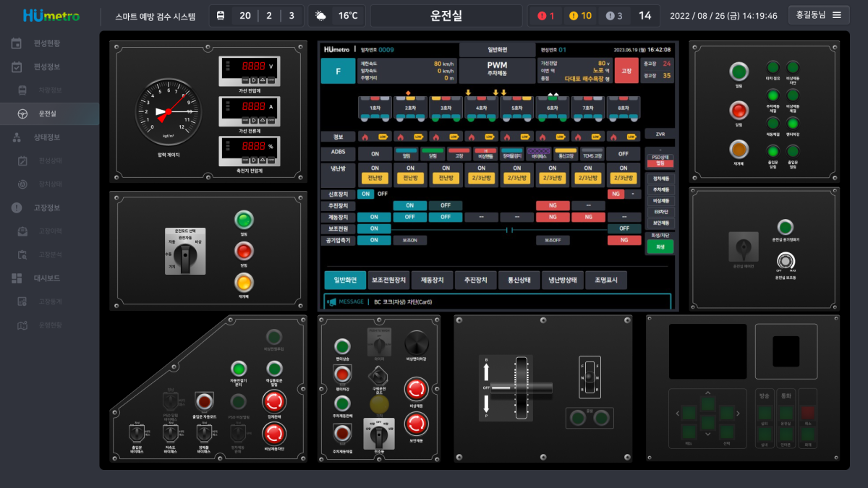Adjust the 운전실 보조등 dimmer knob
868x488 pixels.
click(786, 262)
